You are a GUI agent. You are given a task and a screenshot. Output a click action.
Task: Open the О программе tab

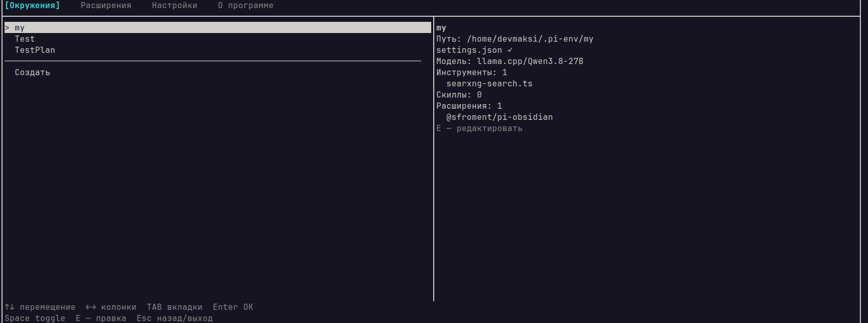(x=246, y=6)
